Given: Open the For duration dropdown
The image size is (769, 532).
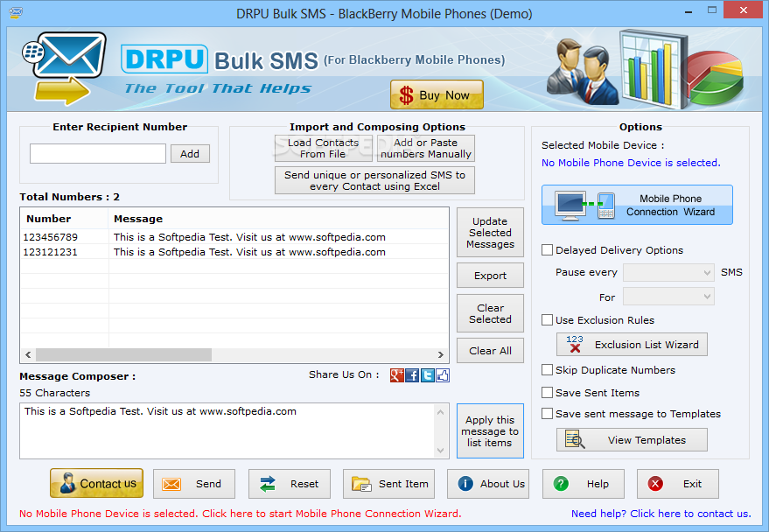Looking at the screenshot, I should click(668, 296).
